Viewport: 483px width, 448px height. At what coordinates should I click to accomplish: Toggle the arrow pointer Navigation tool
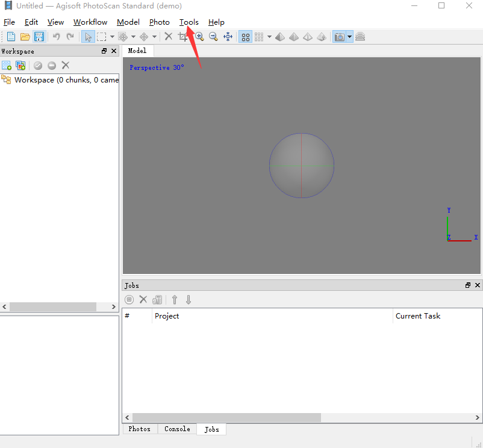pyautogui.click(x=88, y=37)
